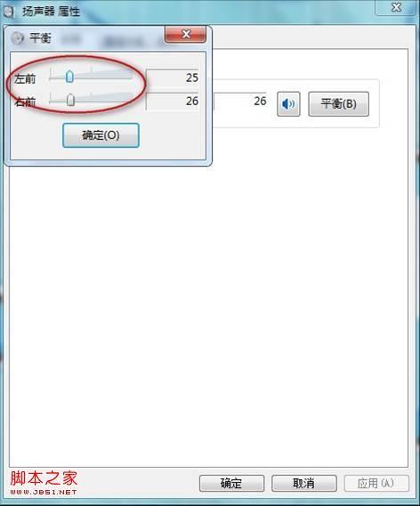Click the Balance dialog title icon
Image resolution: width=420 pixels, height=506 pixels.
coord(18,38)
